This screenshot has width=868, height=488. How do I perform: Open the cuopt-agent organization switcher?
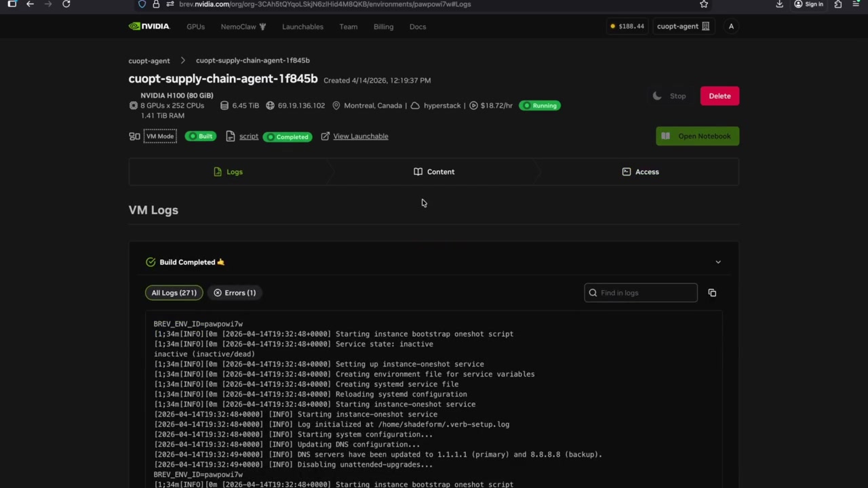coord(683,26)
